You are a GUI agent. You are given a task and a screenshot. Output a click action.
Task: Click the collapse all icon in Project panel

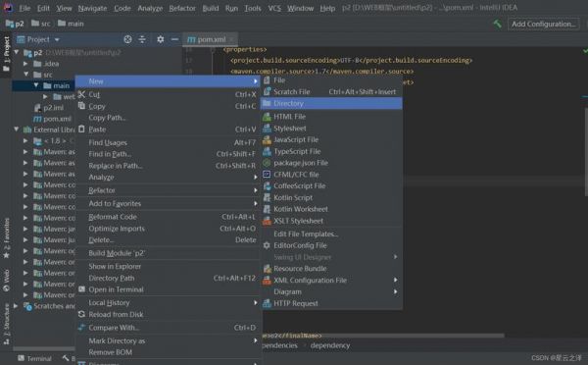pyautogui.click(x=142, y=39)
